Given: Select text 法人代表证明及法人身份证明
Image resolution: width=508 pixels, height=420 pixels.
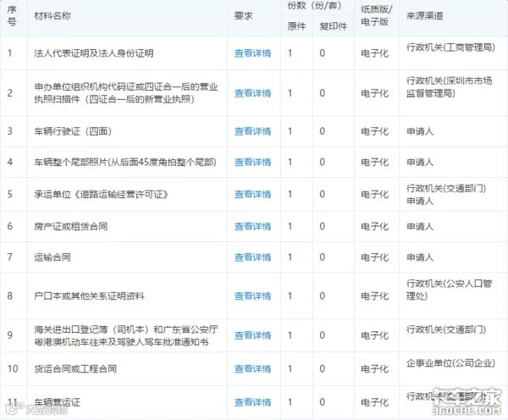Looking at the screenshot, I should coord(94,53).
